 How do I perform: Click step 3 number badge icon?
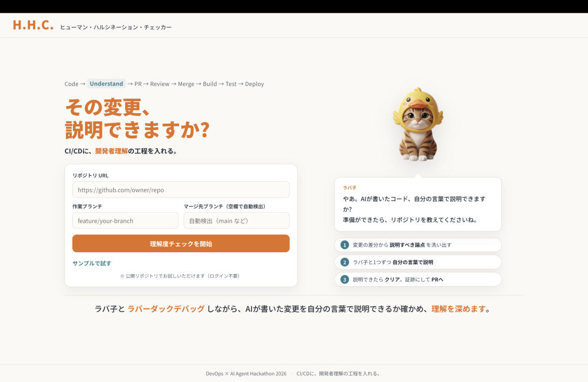(345, 280)
